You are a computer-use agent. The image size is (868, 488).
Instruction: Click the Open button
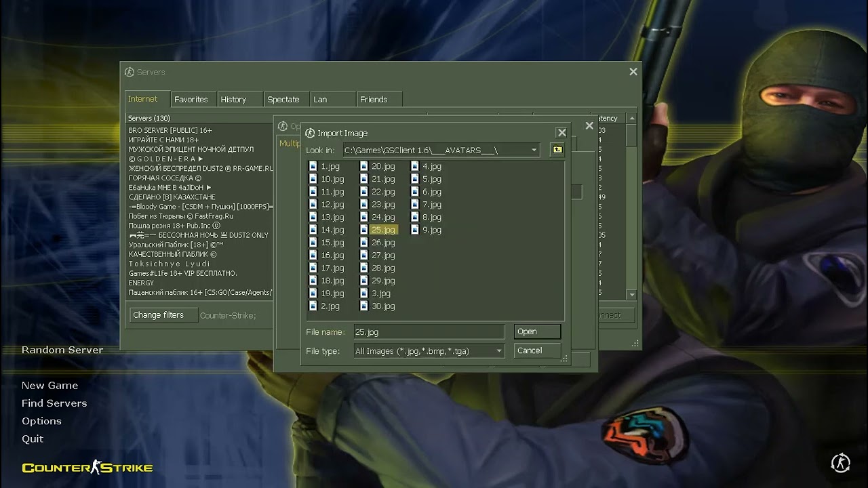(x=537, y=331)
